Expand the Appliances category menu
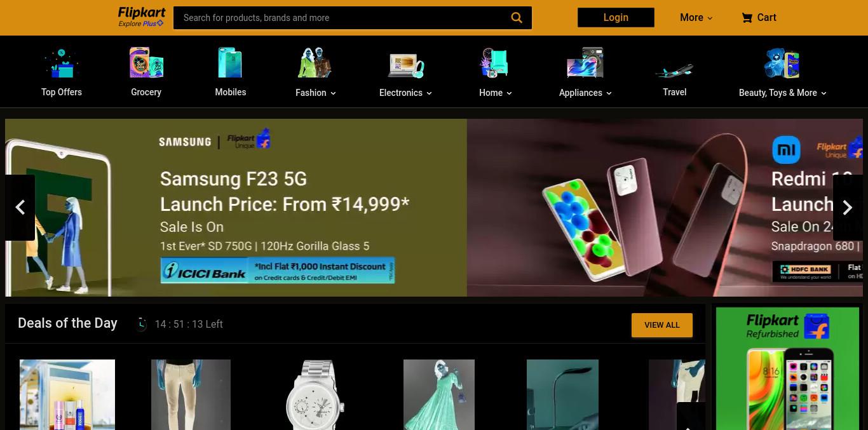 [x=585, y=93]
